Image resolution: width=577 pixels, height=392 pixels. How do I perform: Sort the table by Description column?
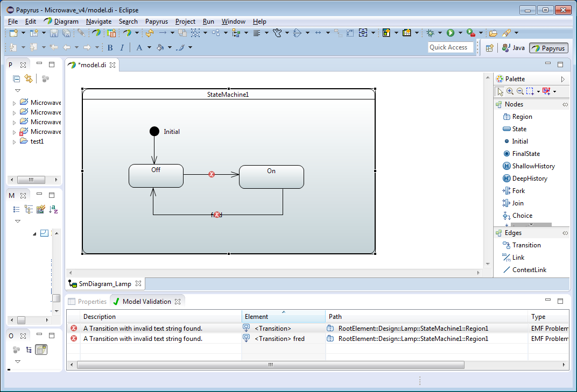pos(161,317)
